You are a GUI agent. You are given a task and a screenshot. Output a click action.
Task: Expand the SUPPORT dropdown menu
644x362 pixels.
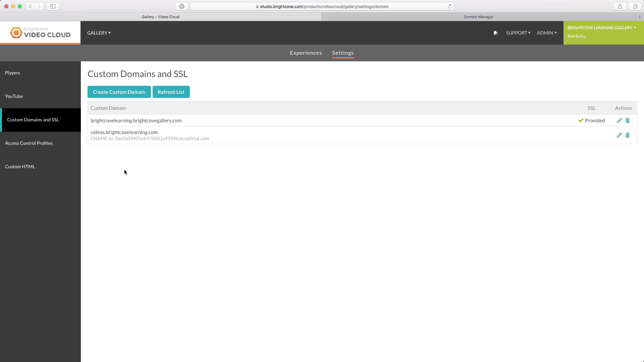(x=518, y=33)
